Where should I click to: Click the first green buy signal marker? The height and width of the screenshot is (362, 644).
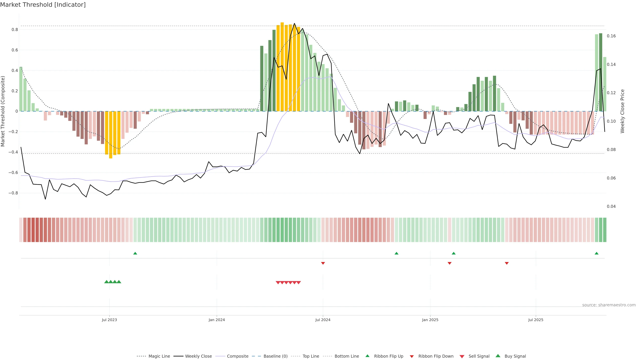(106, 282)
